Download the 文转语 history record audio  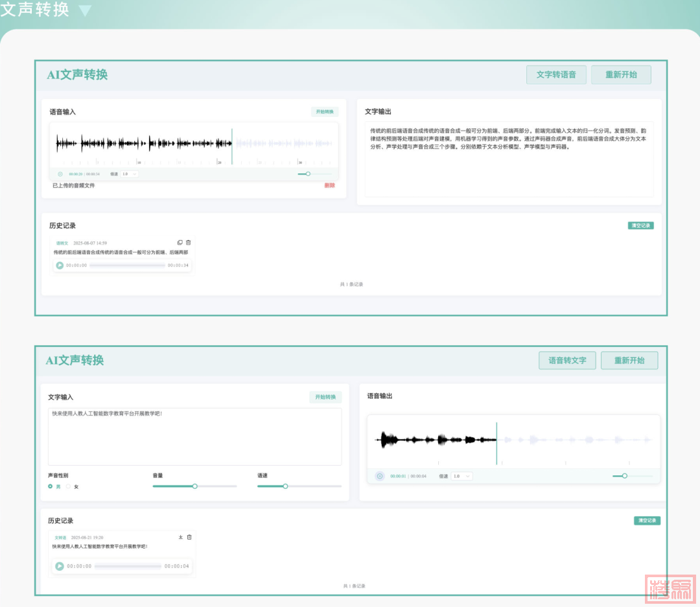pyautogui.click(x=181, y=537)
